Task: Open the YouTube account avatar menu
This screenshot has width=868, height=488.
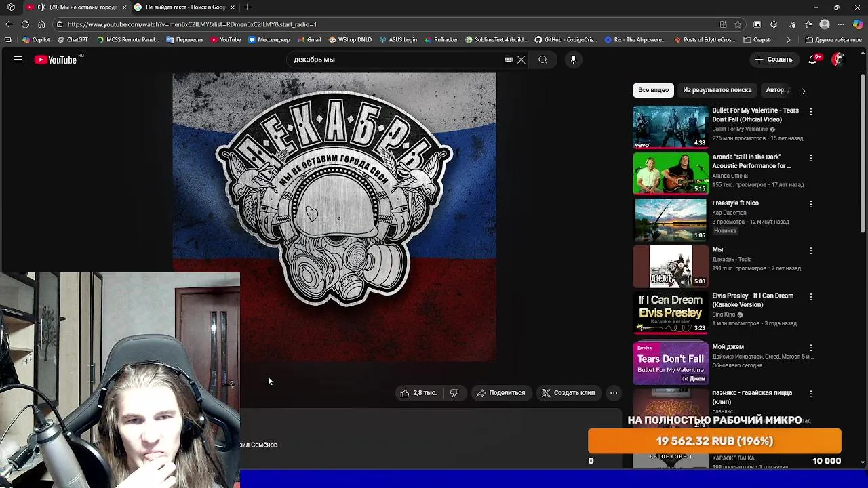Action: point(838,60)
